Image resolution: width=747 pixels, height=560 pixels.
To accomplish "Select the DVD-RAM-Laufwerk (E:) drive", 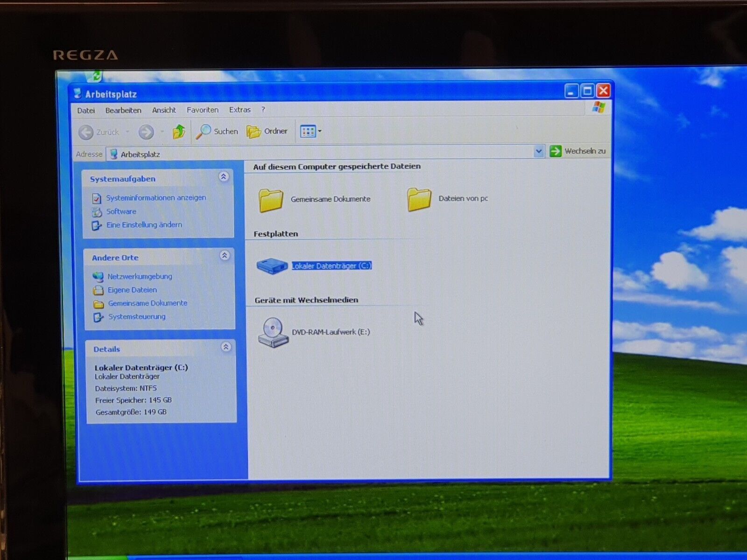I will pyautogui.click(x=330, y=332).
